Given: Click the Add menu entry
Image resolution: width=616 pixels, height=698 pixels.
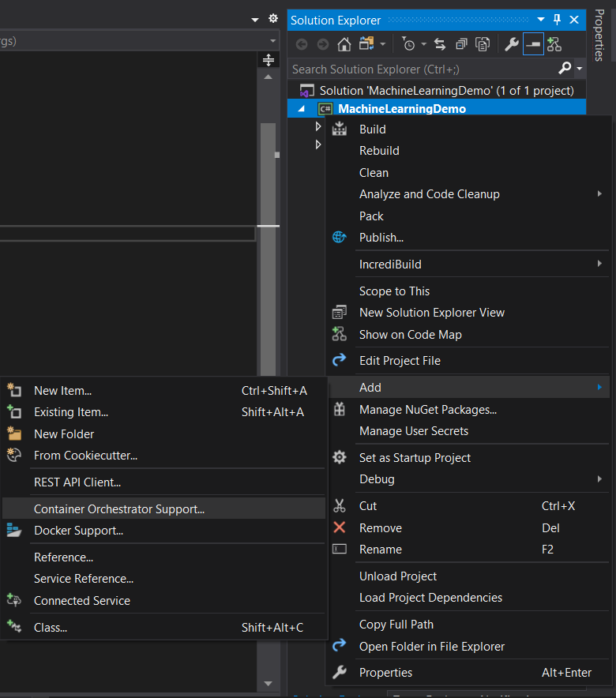Looking at the screenshot, I should pos(468,387).
